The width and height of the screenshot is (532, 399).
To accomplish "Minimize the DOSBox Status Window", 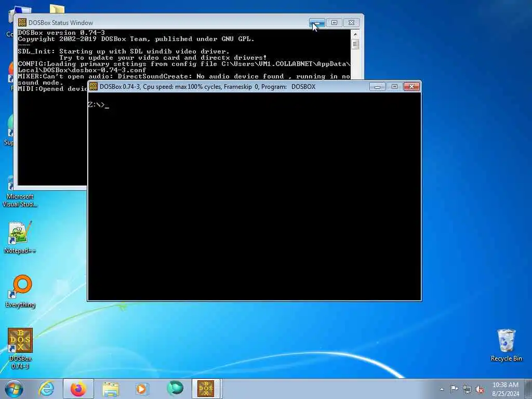I will coord(317,23).
